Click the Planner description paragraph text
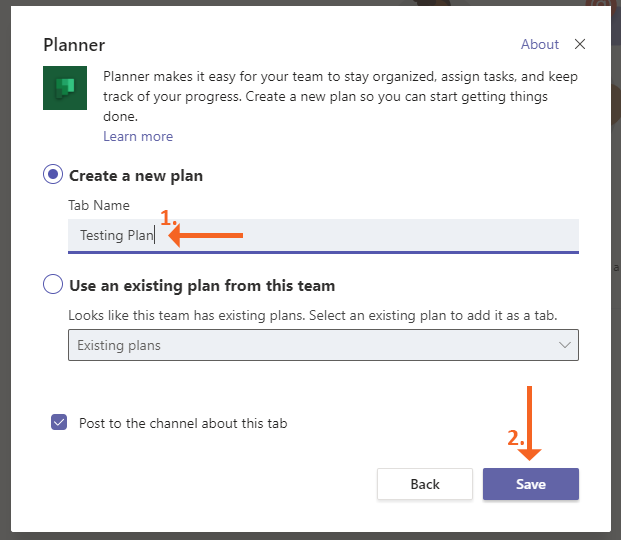The height and width of the screenshot is (540, 621). (340, 96)
